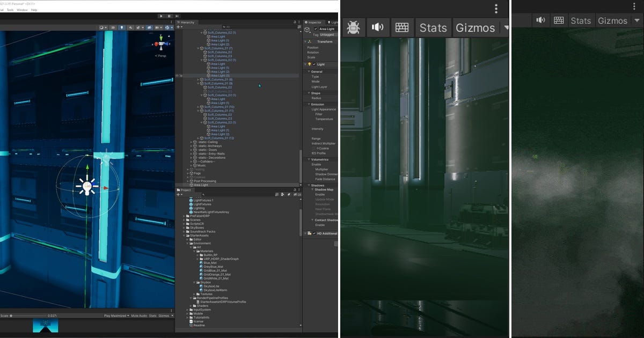Click the Hierarchy add (+) button
This screenshot has height=338, width=644.
(179, 27)
